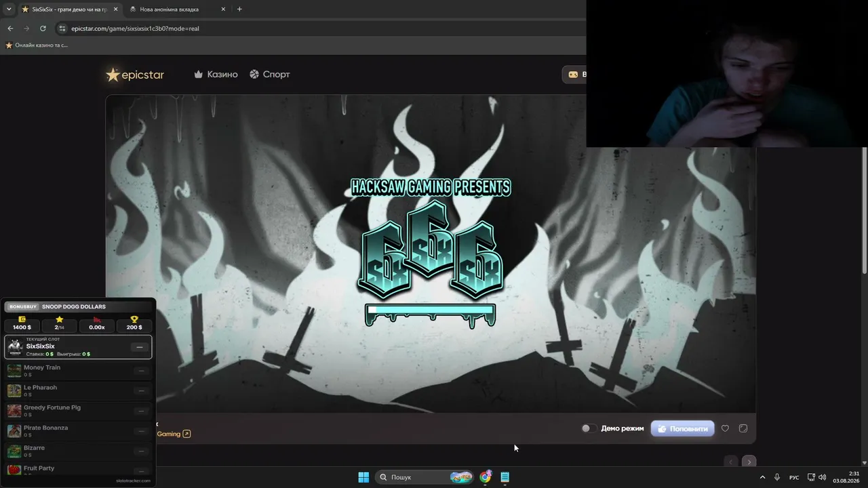Select Greedy Fortune Pig in the list

[78, 411]
